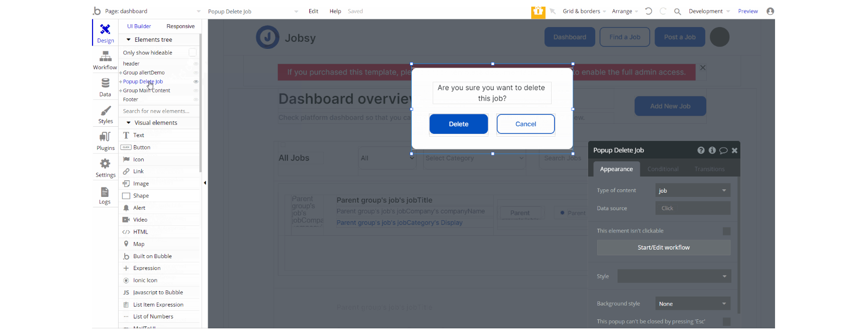868x335 pixels.
Task: Open the Type of content dropdown
Action: coord(693,190)
